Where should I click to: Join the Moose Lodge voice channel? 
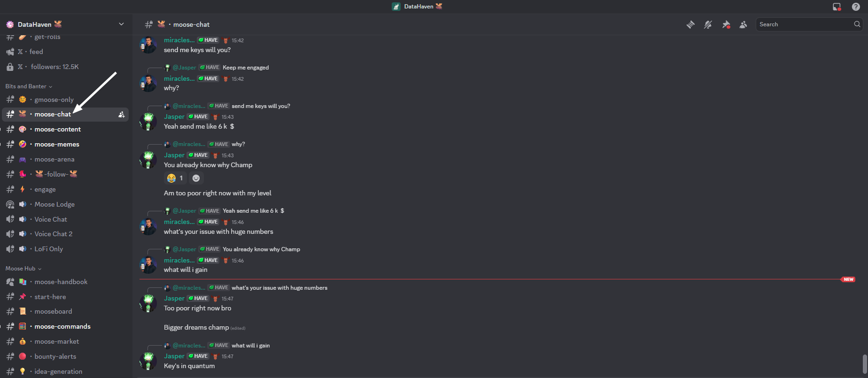[x=54, y=204]
